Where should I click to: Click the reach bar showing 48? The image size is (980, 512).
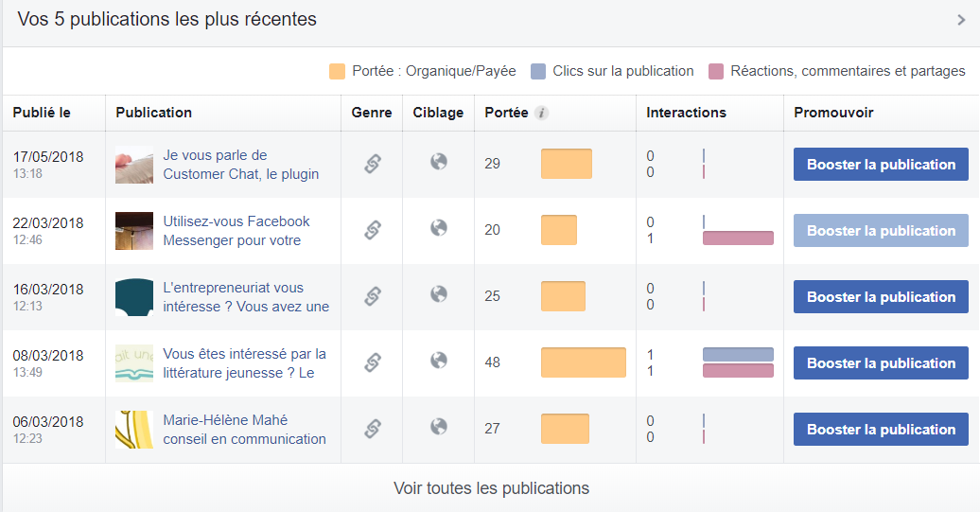583,362
